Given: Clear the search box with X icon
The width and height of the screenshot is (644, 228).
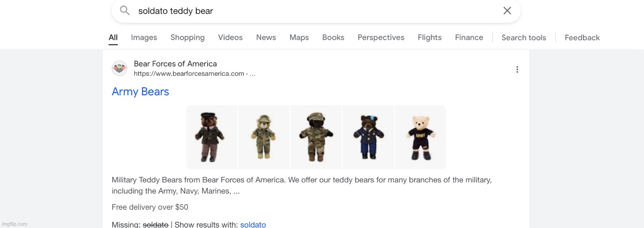Looking at the screenshot, I should click(507, 10).
